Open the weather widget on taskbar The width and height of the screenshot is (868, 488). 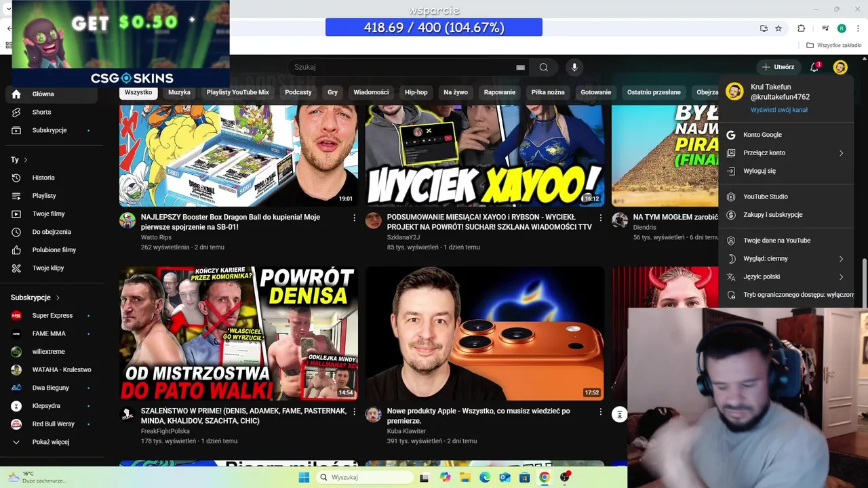(x=37, y=477)
